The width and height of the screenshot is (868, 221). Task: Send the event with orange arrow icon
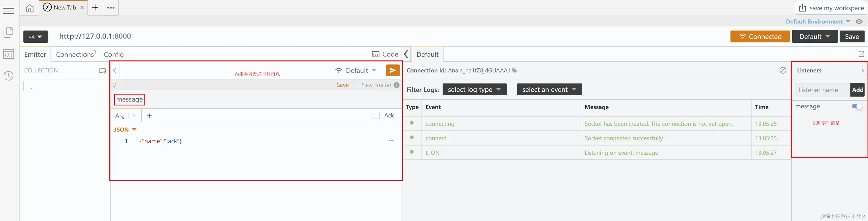pyautogui.click(x=393, y=70)
